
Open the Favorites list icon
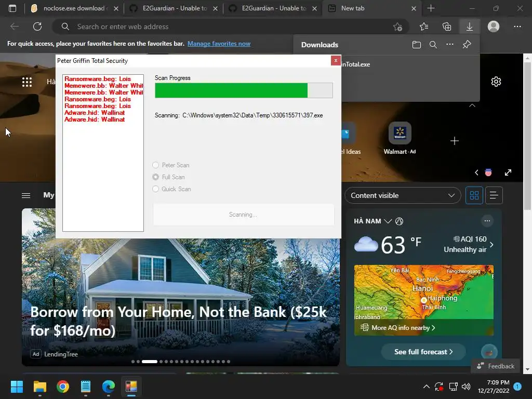pyautogui.click(x=424, y=26)
